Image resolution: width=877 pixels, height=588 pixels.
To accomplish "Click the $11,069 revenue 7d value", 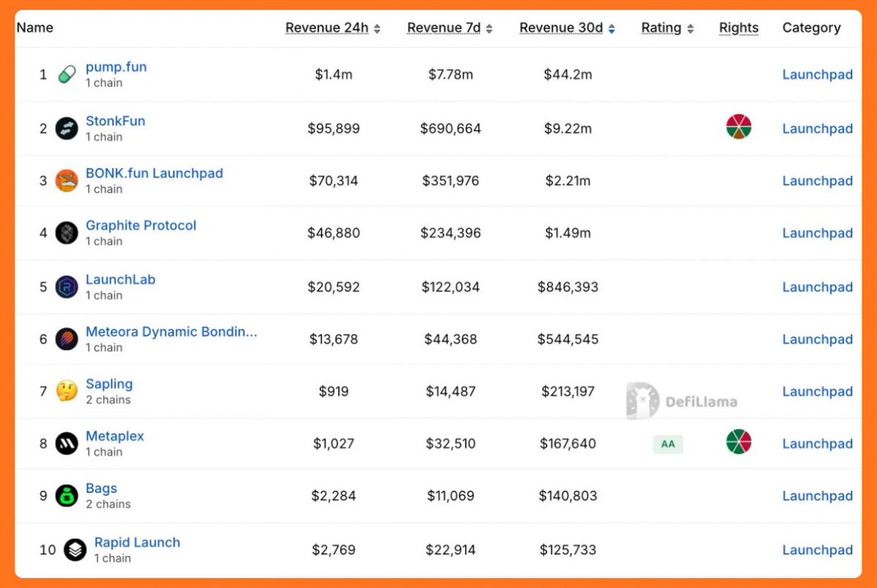I will 450,496.
